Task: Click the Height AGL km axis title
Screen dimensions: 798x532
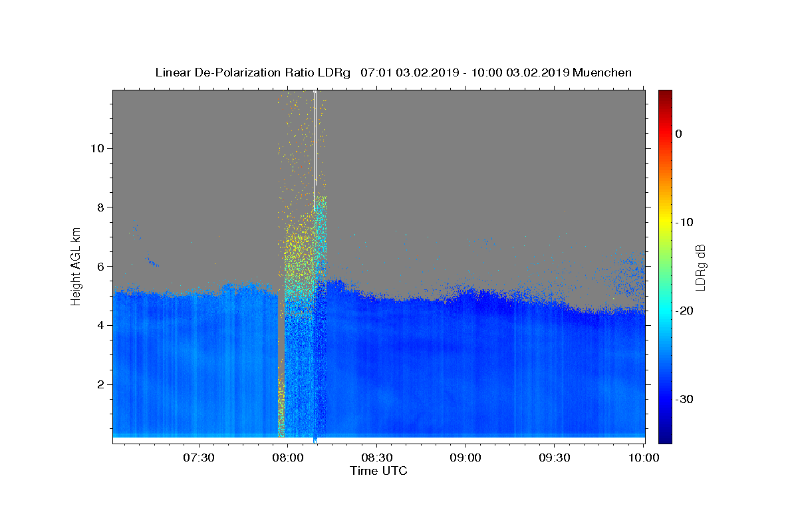Action: (x=76, y=266)
